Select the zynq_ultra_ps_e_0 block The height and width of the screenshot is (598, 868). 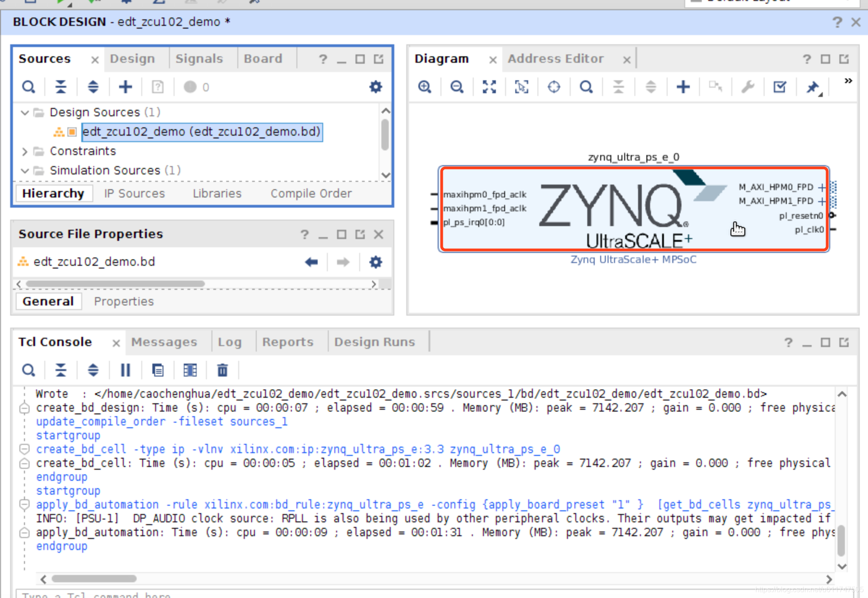[x=634, y=209]
